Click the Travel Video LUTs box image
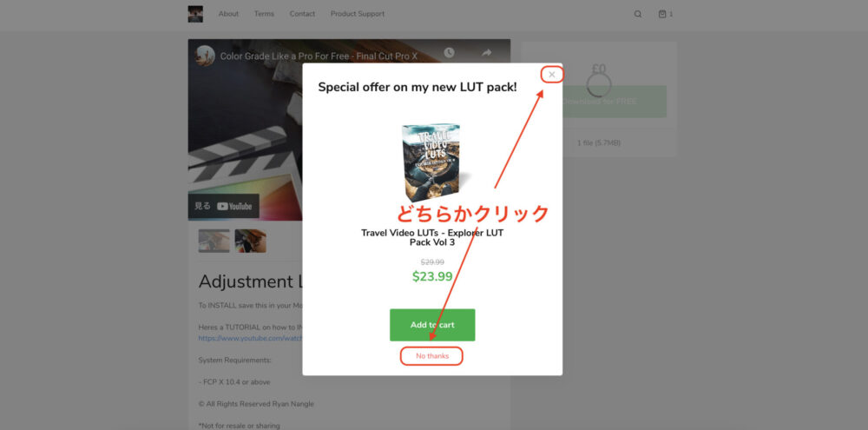The image size is (868, 430). [x=431, y=162]
